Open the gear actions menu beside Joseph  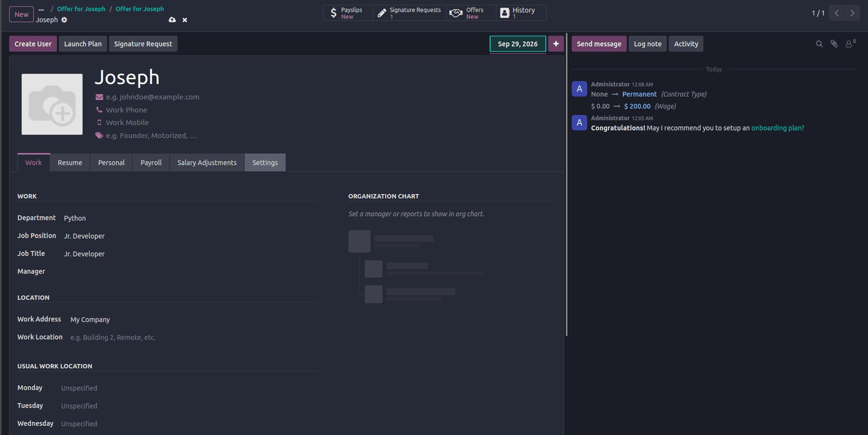tap(64, 20)
